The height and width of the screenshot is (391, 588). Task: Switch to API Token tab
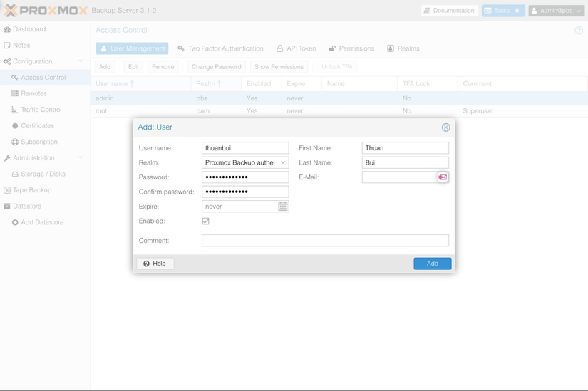click(296, 48)
